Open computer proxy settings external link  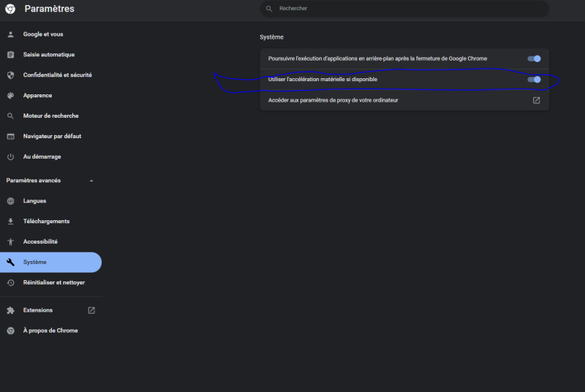[x=536, y=100]
